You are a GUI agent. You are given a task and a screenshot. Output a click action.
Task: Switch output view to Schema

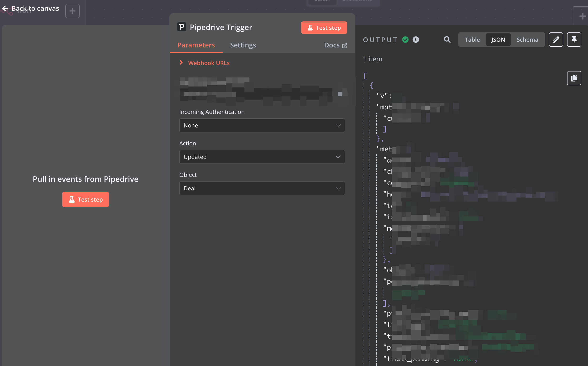[x=527, y=40]
